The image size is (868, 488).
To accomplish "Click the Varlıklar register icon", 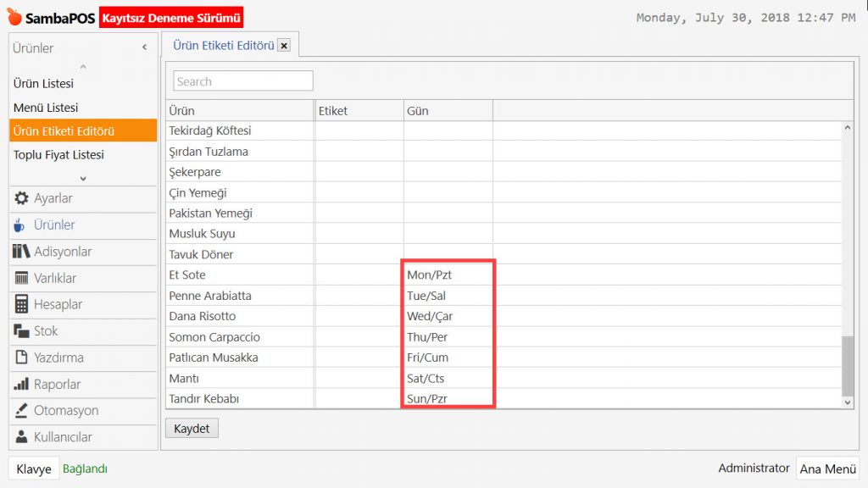I will [21, 278].
